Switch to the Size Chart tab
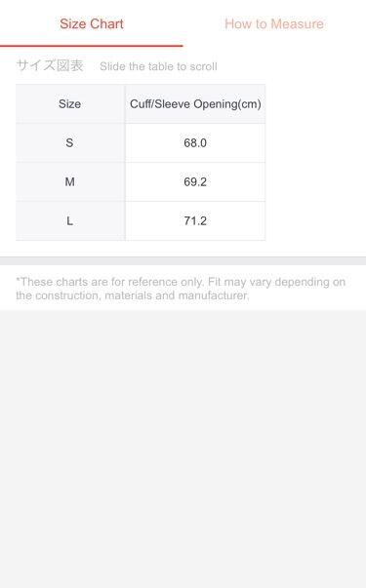This screenshot has height=588, width=366. click(x=92, y=24)
